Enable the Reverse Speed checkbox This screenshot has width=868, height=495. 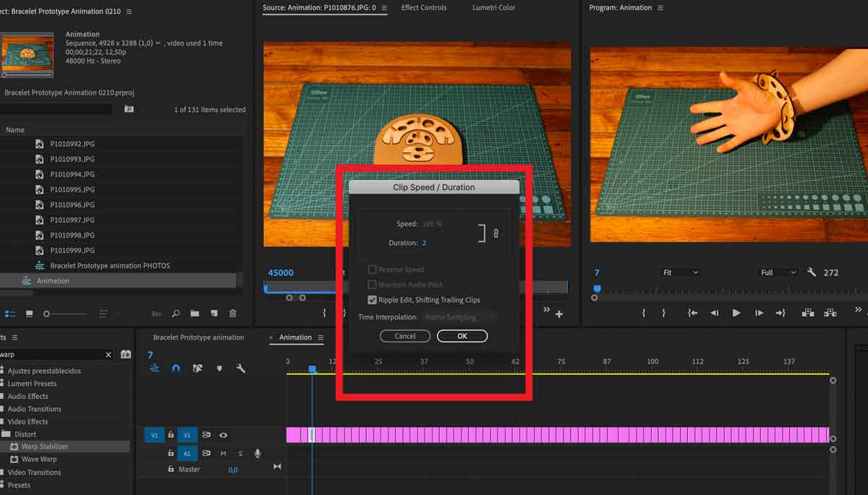pos(373,270)
